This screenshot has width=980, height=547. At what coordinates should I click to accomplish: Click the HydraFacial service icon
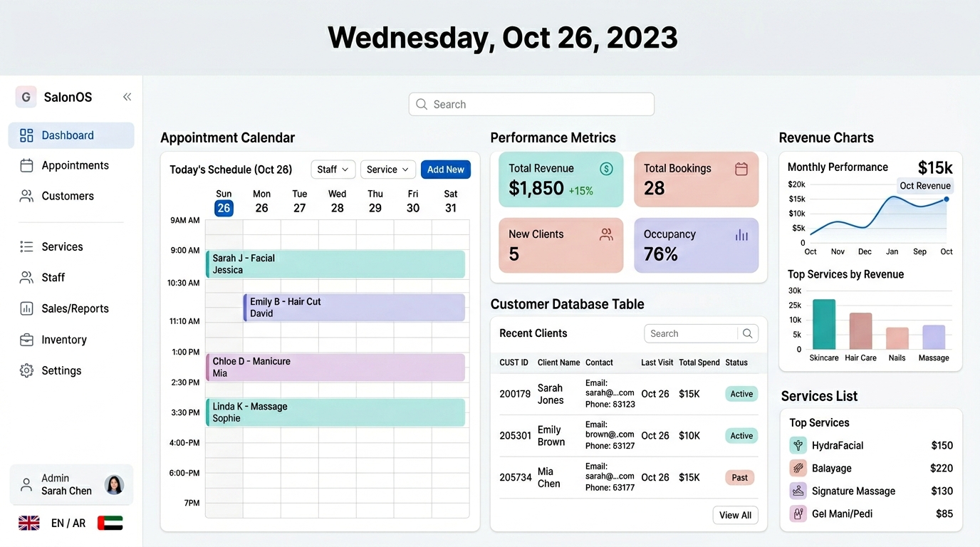coord(797,445)
